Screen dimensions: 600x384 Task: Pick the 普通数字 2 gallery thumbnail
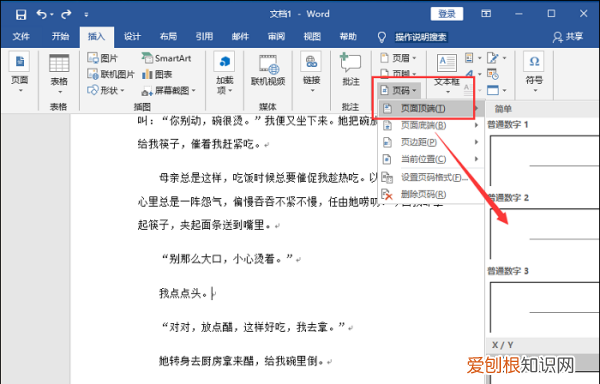544,234
